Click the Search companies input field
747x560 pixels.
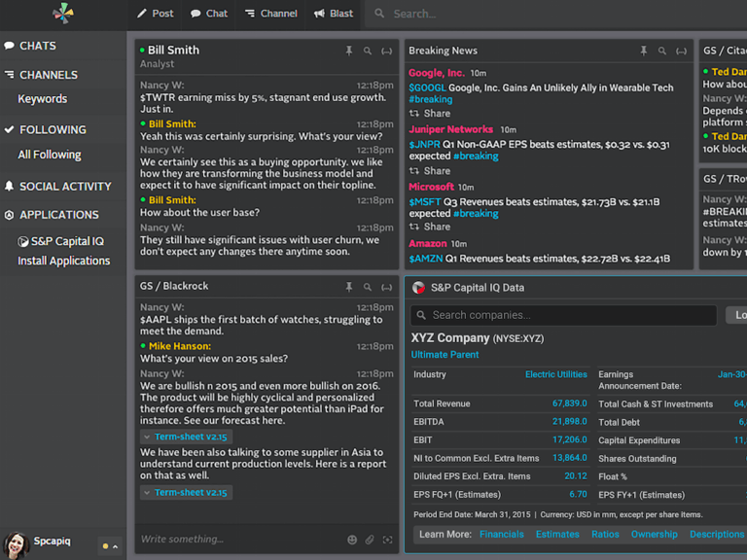(564, 315)
